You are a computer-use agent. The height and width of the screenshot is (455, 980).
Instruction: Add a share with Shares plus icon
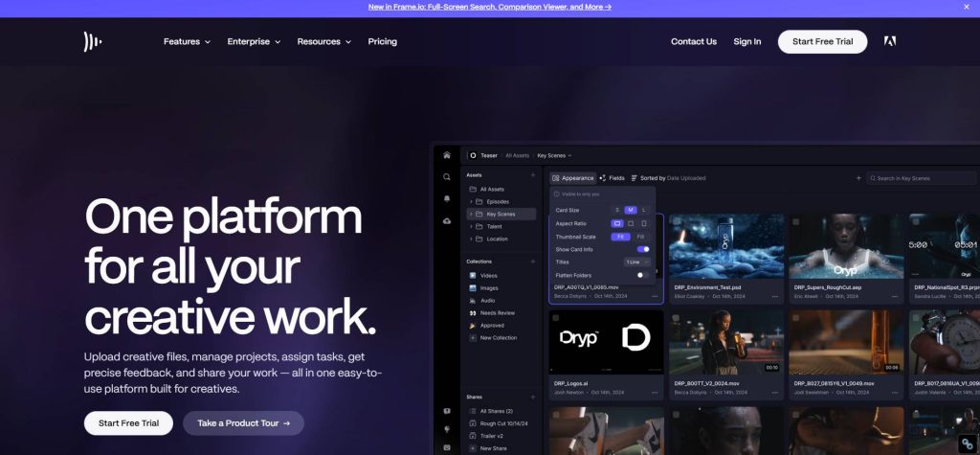533,397
